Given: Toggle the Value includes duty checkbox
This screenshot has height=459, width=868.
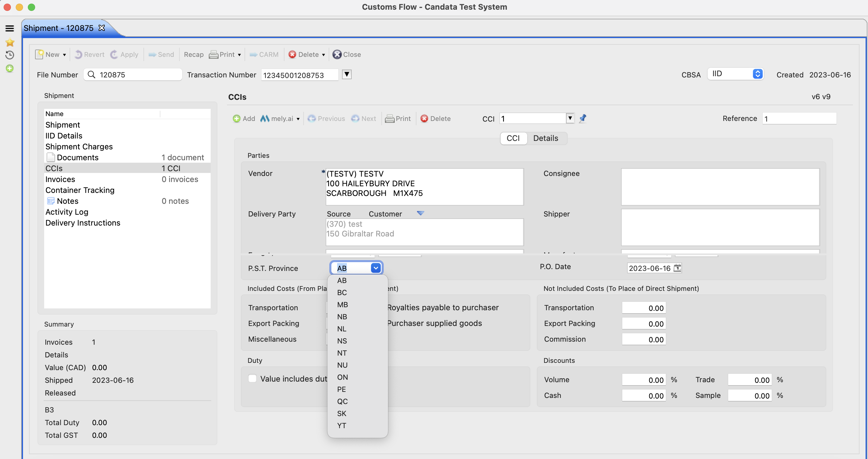Looking at the screenshot, I should pyautogui.click(x=252, y=379).
